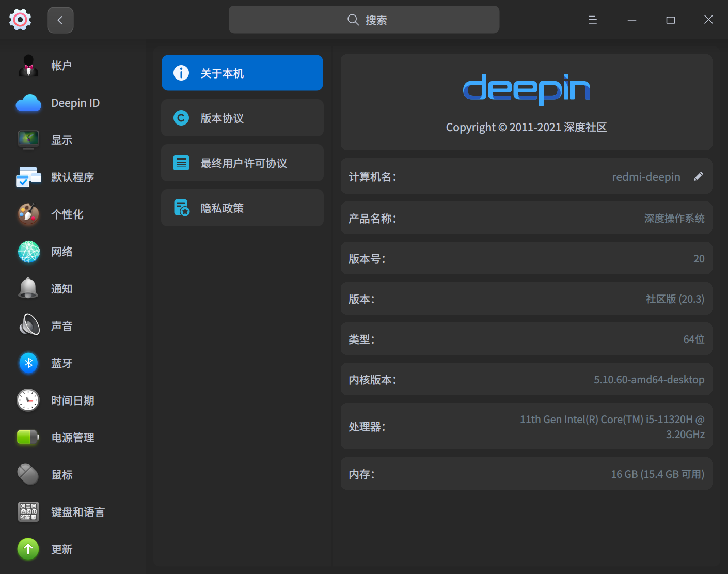Open the Notification (通知) bell icon
Image resolution: width=728 pixels, height=574 pixels.
[28, 289]
